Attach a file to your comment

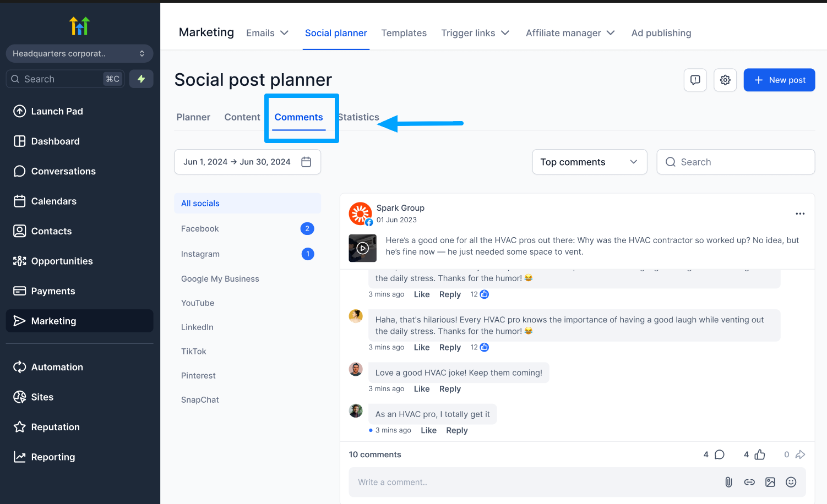pos(728,482)
